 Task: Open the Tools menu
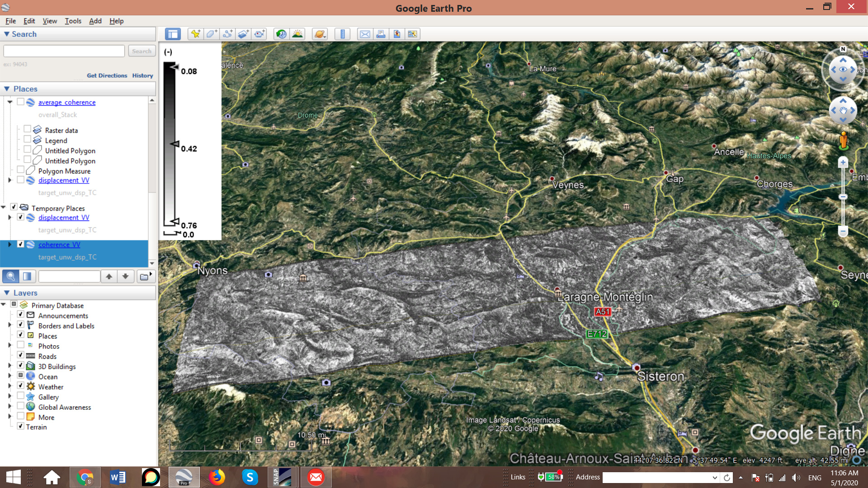click(x=73, y=21)
